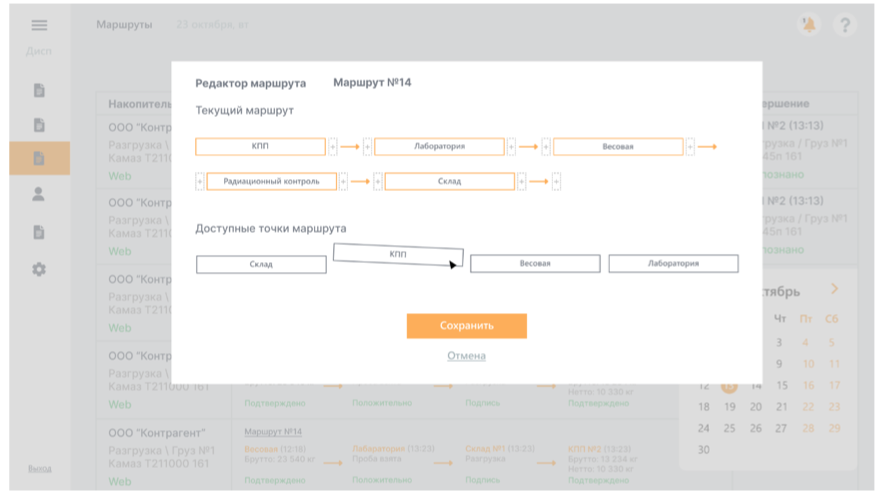Click КПП №2 (13:23) step in bottom row
This screenshot has height=501, width=883.
pos(600,449)
